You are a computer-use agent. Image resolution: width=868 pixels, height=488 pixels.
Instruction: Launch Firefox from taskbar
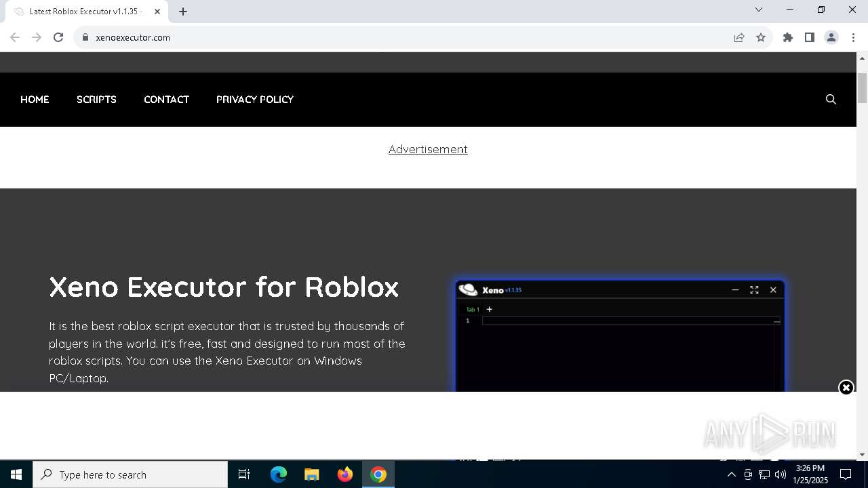(x=345, y=474)
